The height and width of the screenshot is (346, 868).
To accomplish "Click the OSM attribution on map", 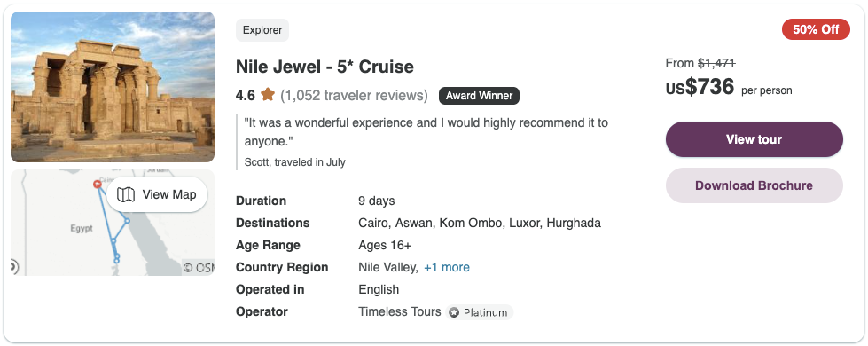I will coord(199,268).
